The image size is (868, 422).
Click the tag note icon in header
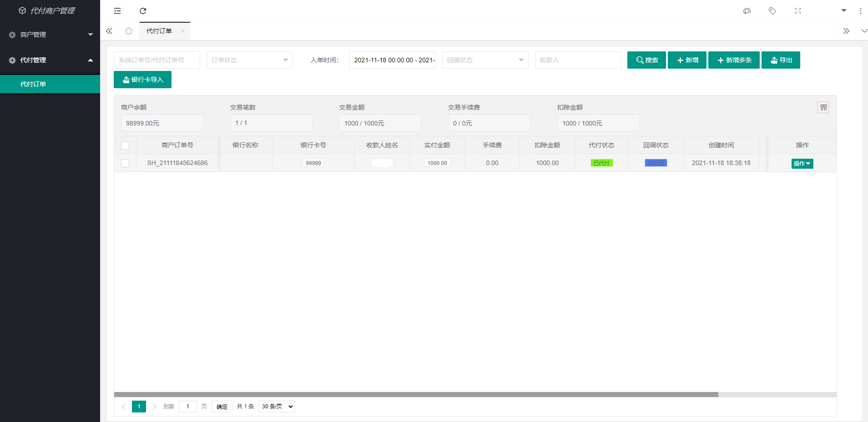coord(772,11)
